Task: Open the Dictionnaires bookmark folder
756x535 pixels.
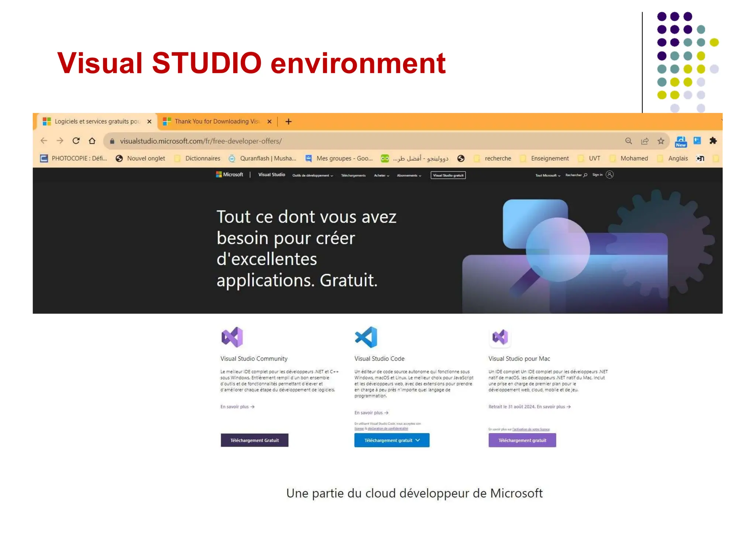Action: click(197, 159)
